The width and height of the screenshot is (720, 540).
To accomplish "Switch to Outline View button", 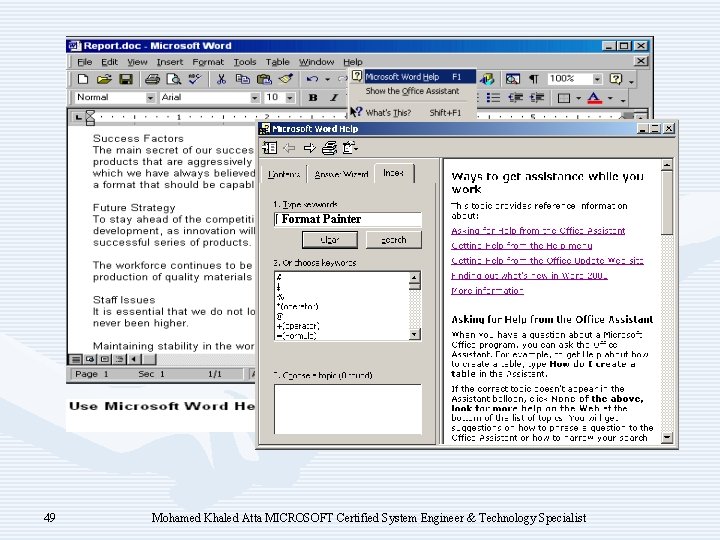I will coord(119,359).
